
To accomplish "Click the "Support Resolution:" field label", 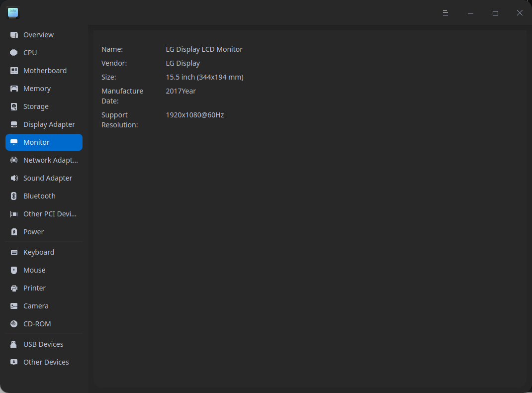I will (120, 120).
